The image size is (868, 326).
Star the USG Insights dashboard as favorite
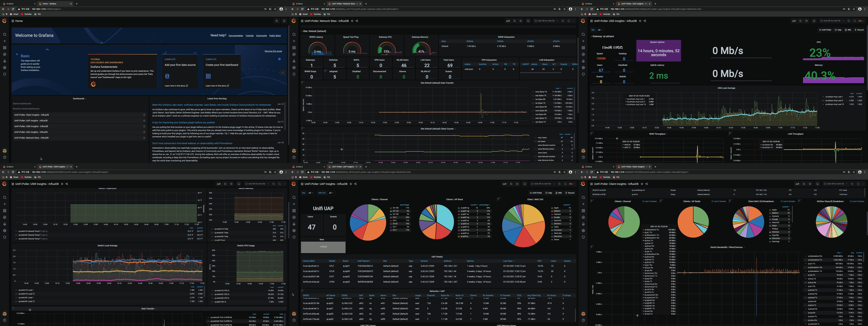[x=640, y=21]
